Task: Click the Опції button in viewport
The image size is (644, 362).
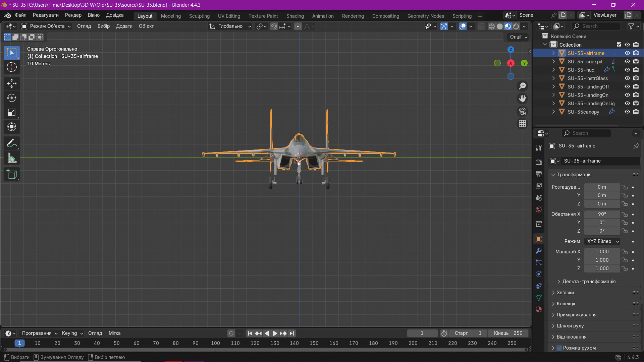Action: coord(519,37)
